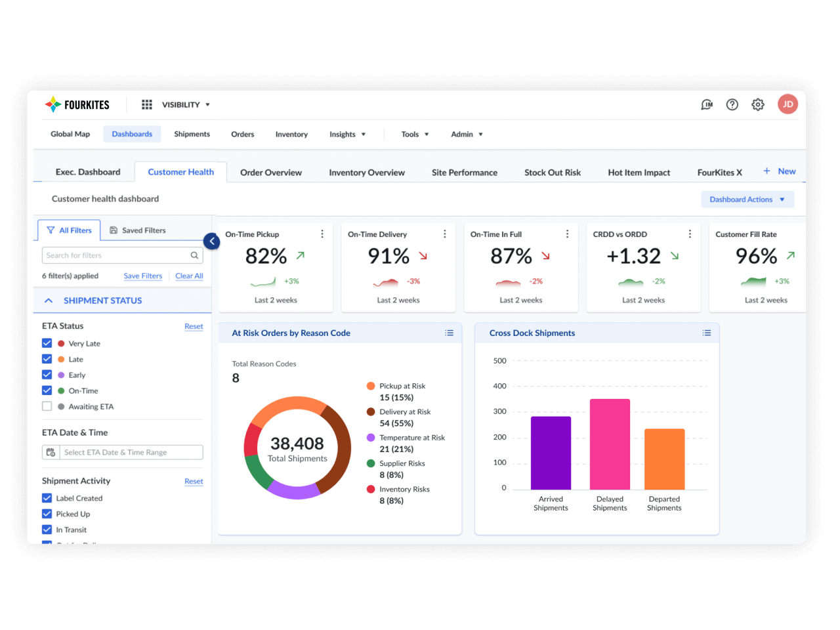Uncheck the Late ETA status checkbox
The height and width of the screenshot is (630, 840).
tap(47, 359)
